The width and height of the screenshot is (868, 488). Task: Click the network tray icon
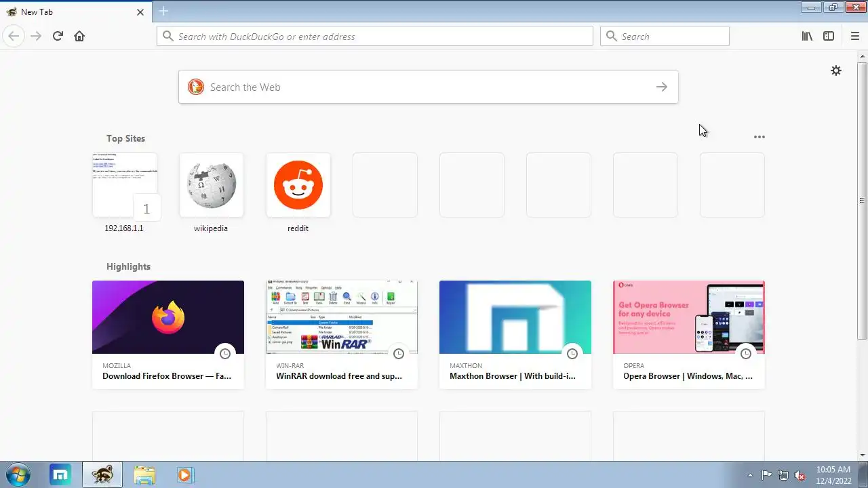[x=783, y=475]
